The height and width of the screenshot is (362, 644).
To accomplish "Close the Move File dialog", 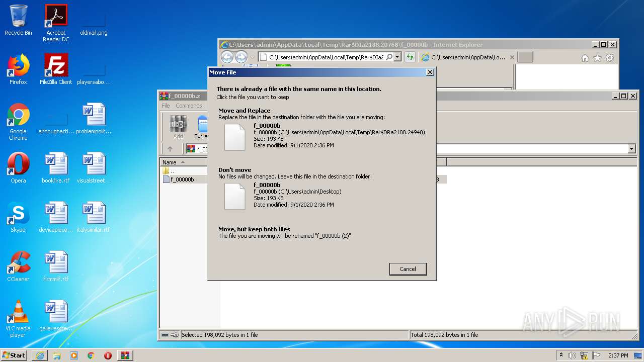I will click(x=430, y=72).
